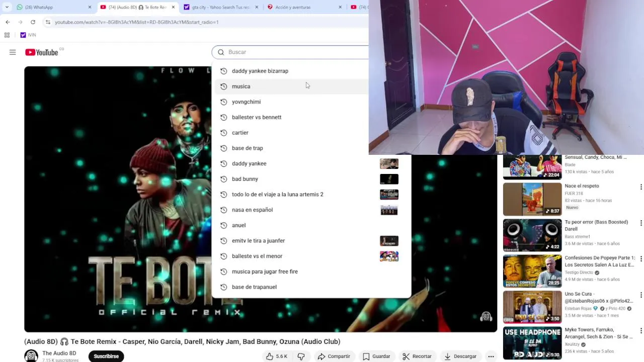Open options menu for 'Myke Towers, Farruko' video
This screenshot has height=362, width=644.
(640, 330)
